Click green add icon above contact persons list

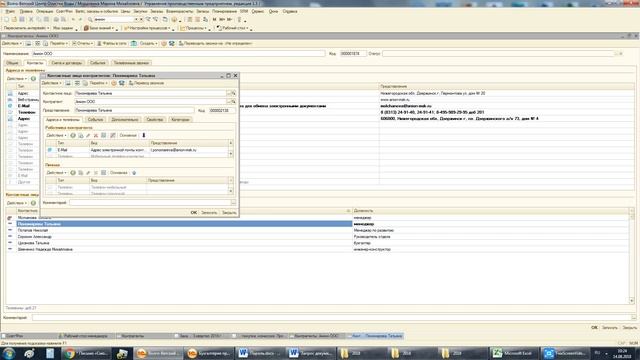[33, 203]
